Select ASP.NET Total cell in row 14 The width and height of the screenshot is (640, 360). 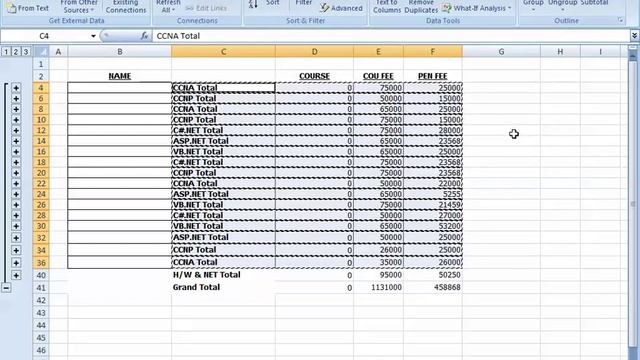click(223, 141)
